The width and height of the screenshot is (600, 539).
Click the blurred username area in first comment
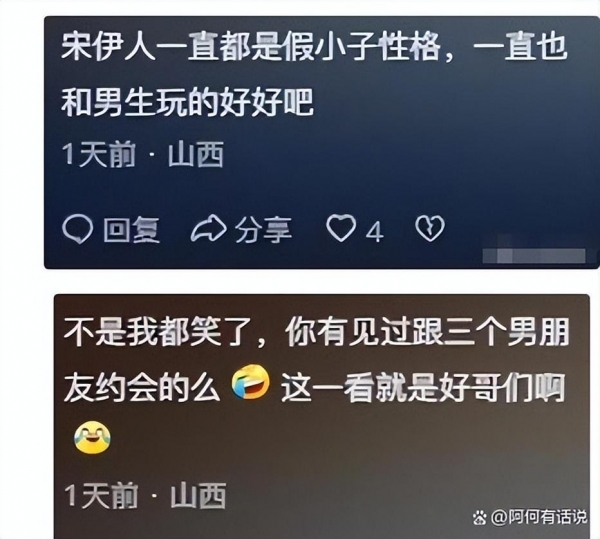[534, 256]
